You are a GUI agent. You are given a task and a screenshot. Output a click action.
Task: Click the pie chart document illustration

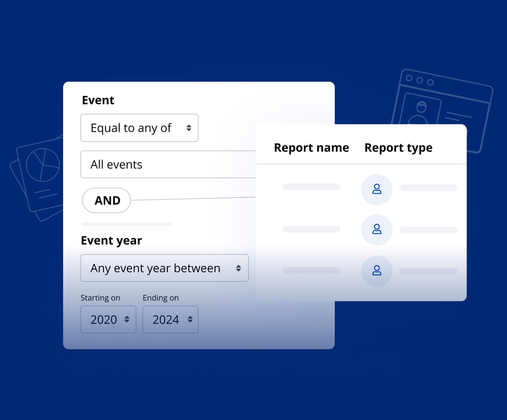(42, 165)
